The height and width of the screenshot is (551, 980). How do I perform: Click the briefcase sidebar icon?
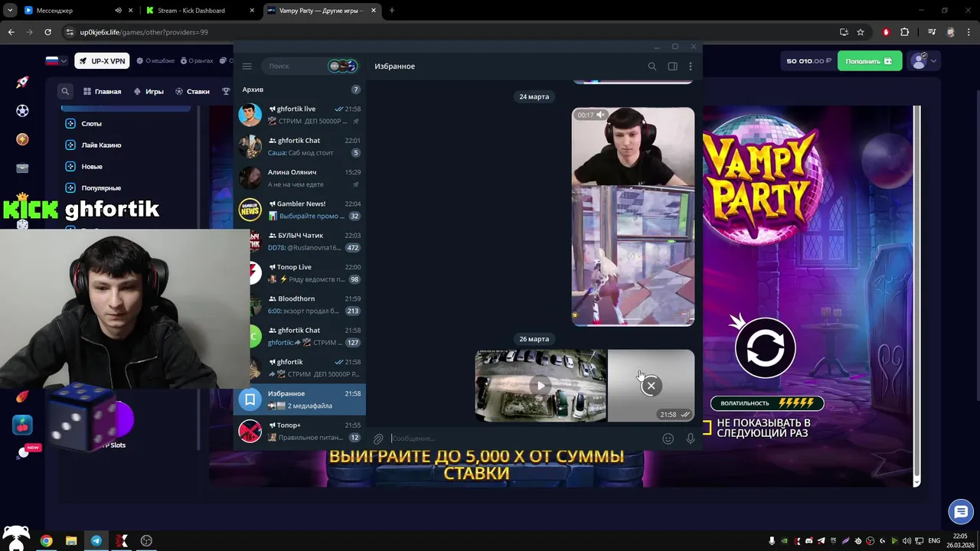[x=22, y=168]
